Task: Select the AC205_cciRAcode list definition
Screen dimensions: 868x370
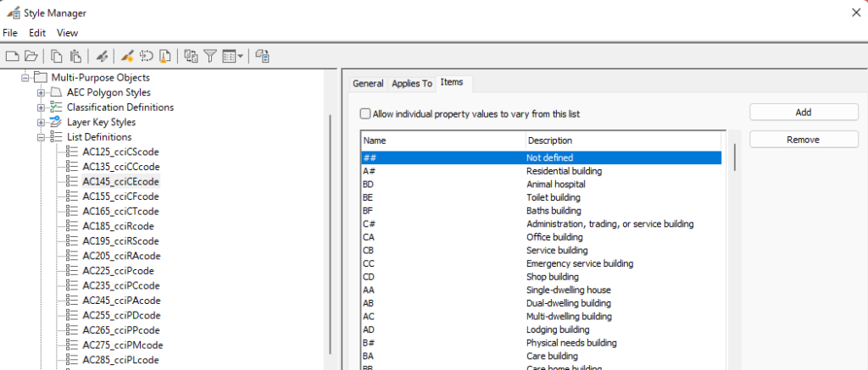Action: (121, 256)
